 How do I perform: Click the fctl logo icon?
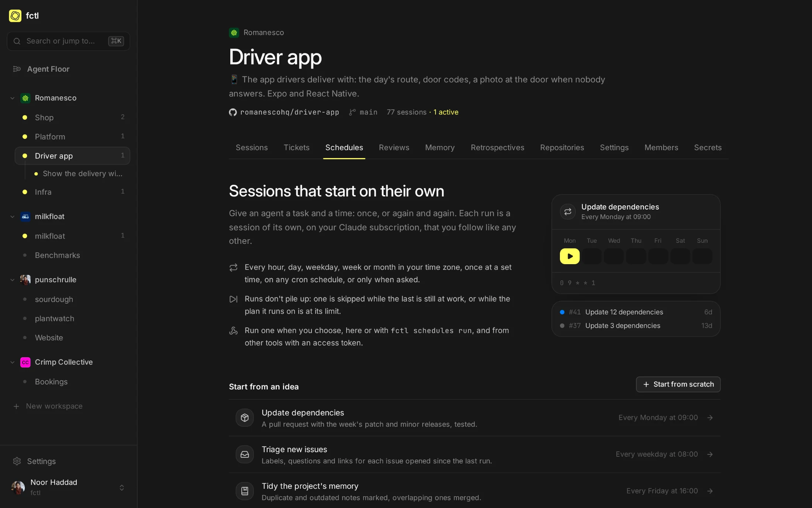coord(15,16)
